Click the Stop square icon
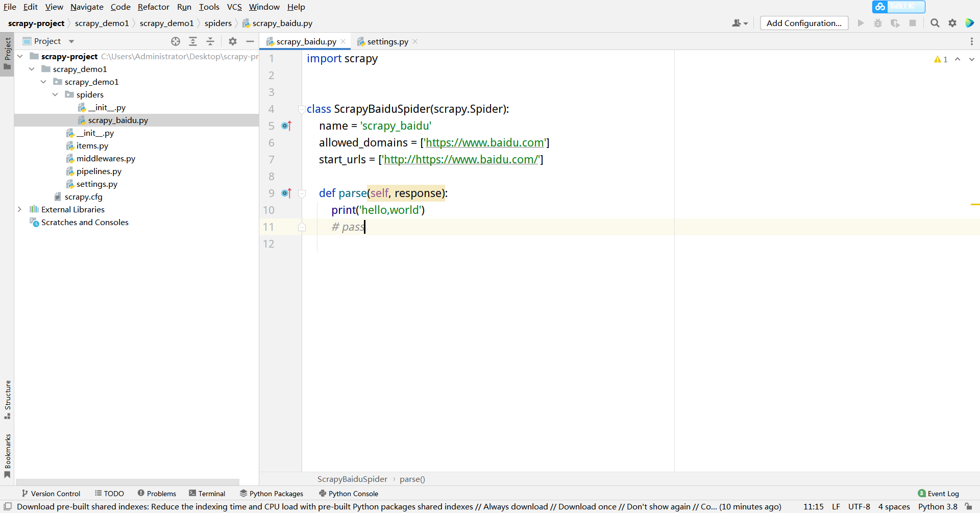The height and width of the screenshot is (513, 980). [x=913, y=23]
